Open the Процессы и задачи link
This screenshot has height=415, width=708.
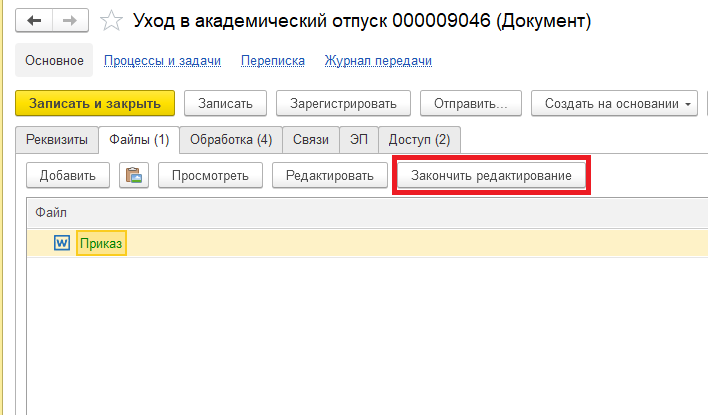tap(162, 61)
